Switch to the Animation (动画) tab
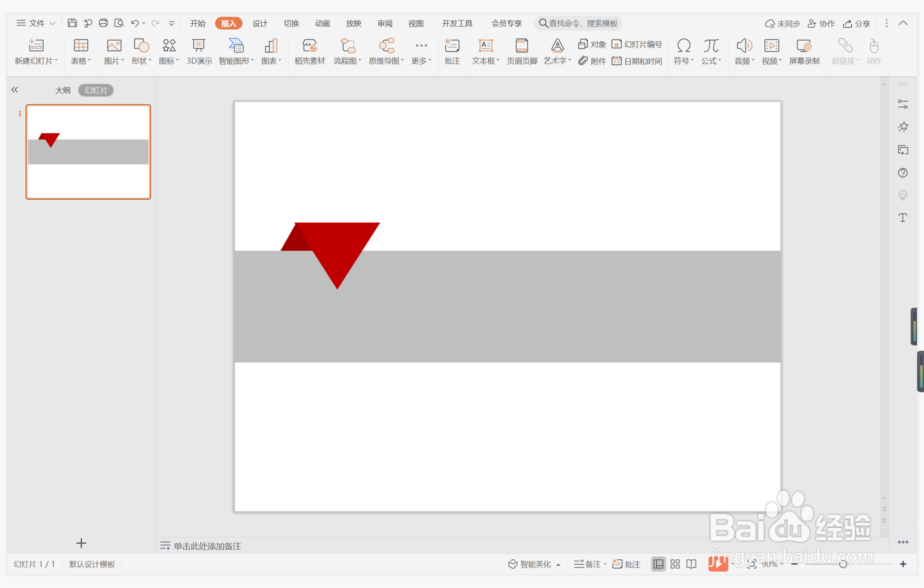The height and width of the screenshot is (588, 924). pyautogui.click(x=322, y=23)
